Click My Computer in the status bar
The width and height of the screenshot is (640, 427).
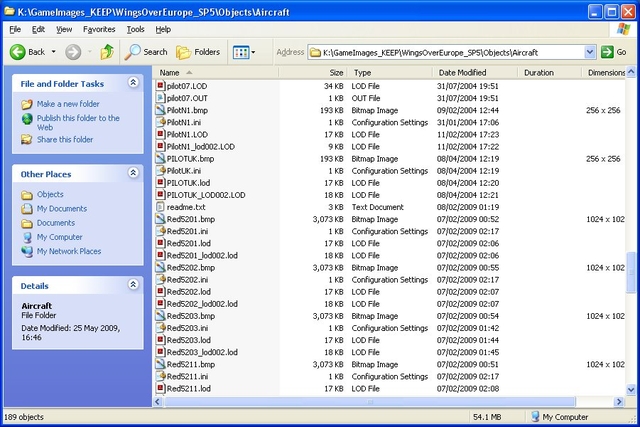(560, 417)
